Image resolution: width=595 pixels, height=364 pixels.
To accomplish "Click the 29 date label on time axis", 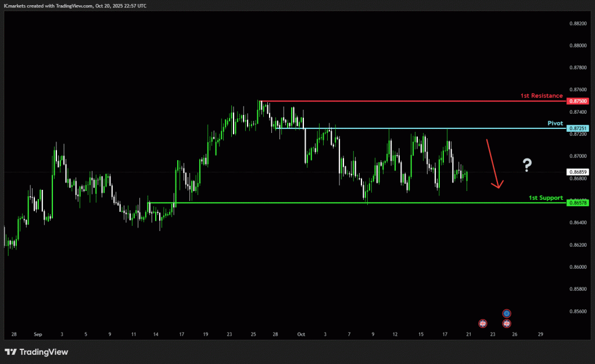I will (x=540, y=334).
